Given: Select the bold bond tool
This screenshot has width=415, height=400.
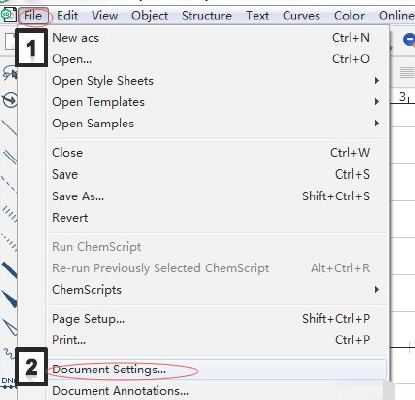Looking at the screenshot, I should [9, 270].
